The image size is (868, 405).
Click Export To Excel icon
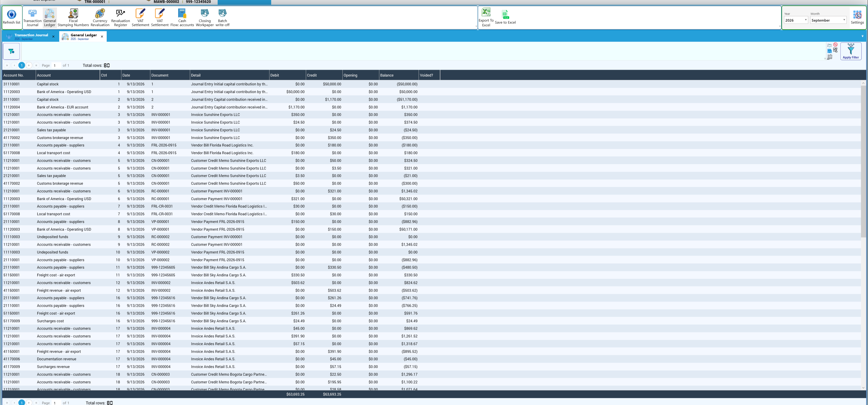click(486, 18)
